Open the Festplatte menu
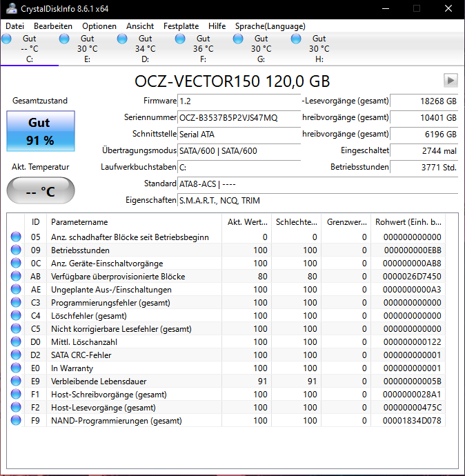Viewport: 465px width, 476px height. coord(181,26)
